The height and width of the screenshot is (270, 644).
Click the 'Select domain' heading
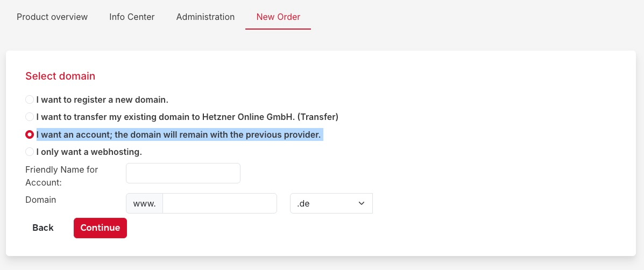point(60,76)
